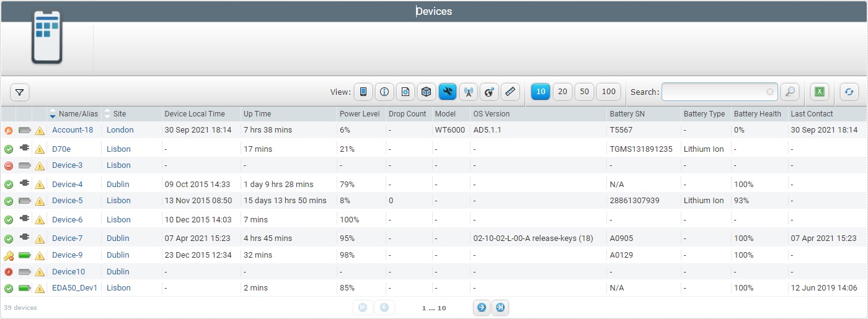
Task: Click the Lithium Ion cell for Device-5
Action: point(704,201)
